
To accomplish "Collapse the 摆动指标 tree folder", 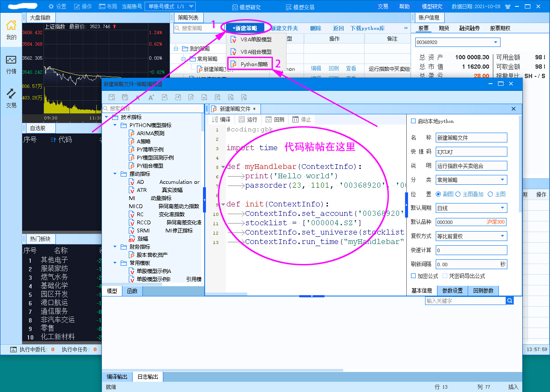I will (x=115, y=174).
